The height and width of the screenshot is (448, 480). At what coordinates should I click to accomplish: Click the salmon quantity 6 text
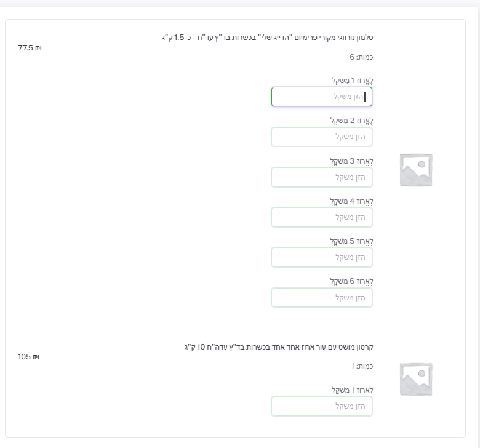click(x=361, y=57)
